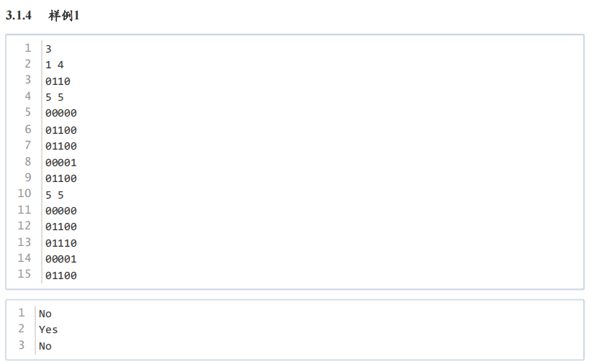Select the text '1 4' on line 2
The image size is (592, 364).
[54, 65]
